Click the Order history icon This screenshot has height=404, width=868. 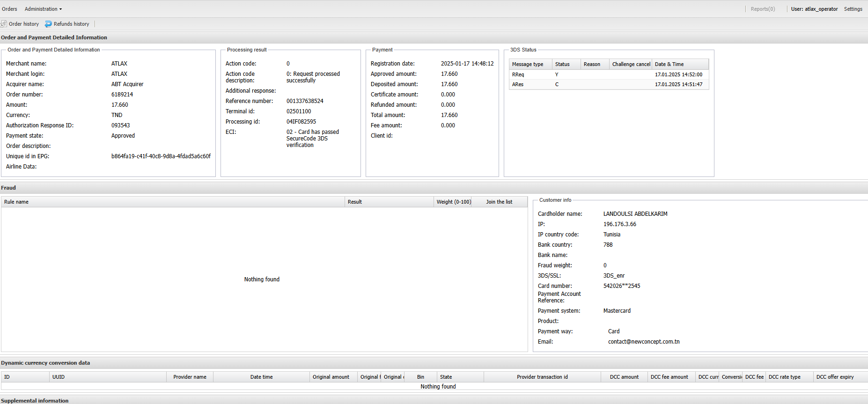tap(4, 24)
